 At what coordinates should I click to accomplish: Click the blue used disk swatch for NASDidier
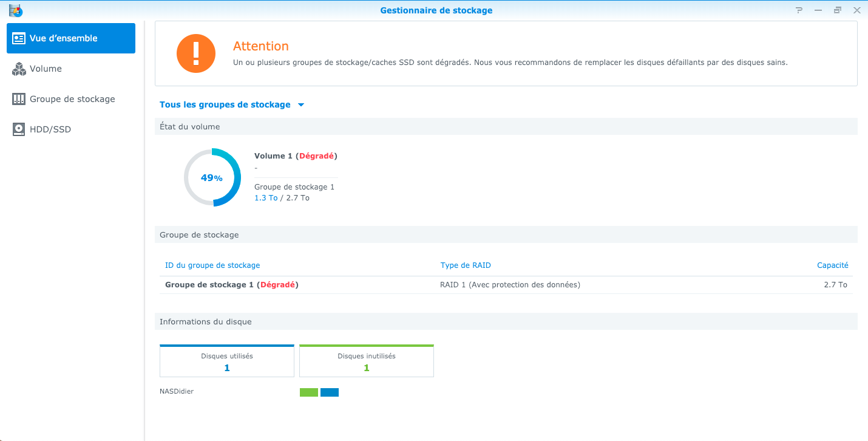pos(330,392)
